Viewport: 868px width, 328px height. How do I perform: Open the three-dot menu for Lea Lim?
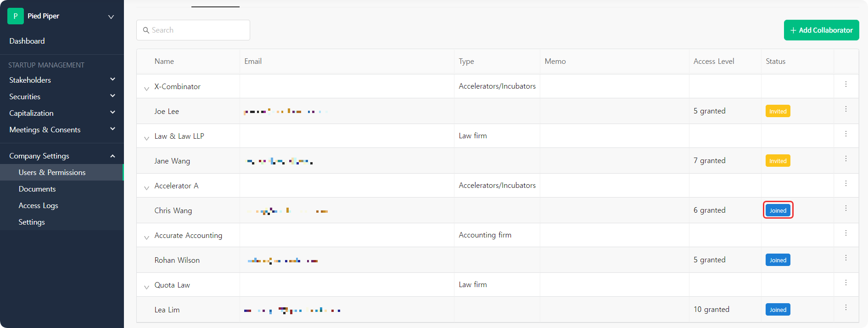(846, 308)
